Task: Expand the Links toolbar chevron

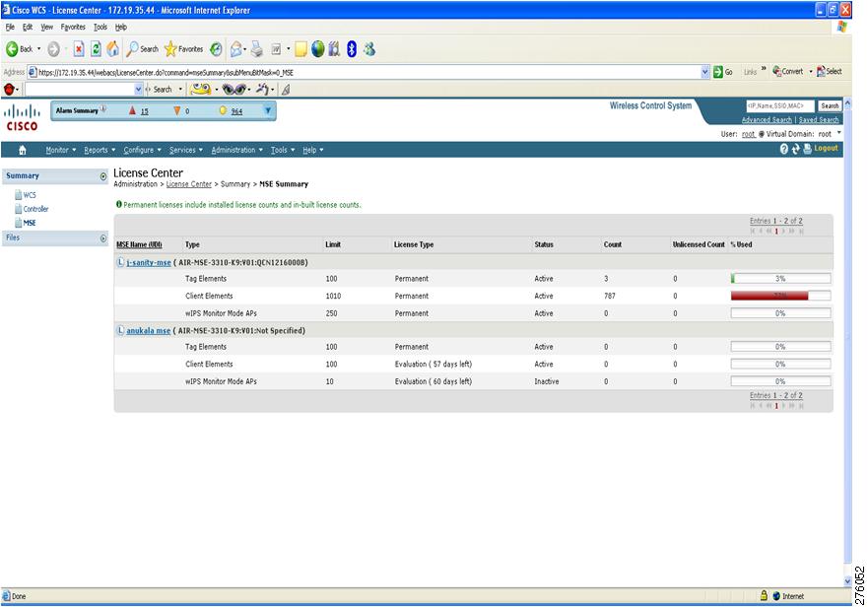Action: coord(764,69)
